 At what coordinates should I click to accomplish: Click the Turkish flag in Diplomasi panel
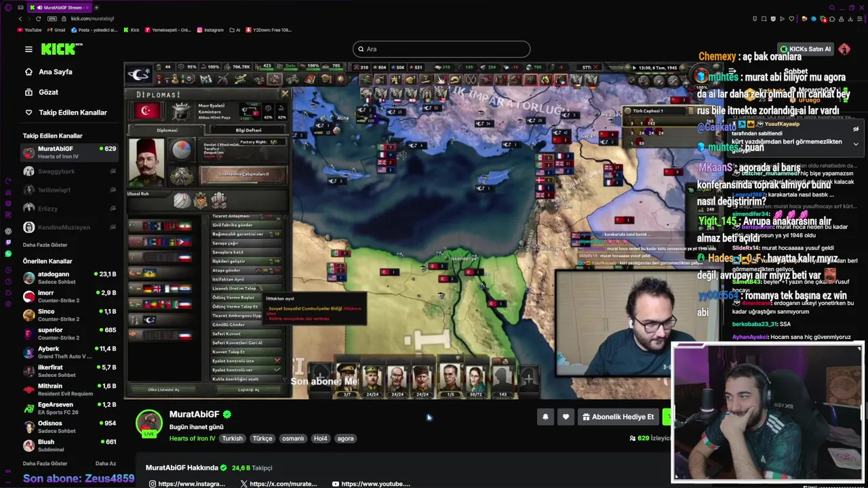coord(147,111)
